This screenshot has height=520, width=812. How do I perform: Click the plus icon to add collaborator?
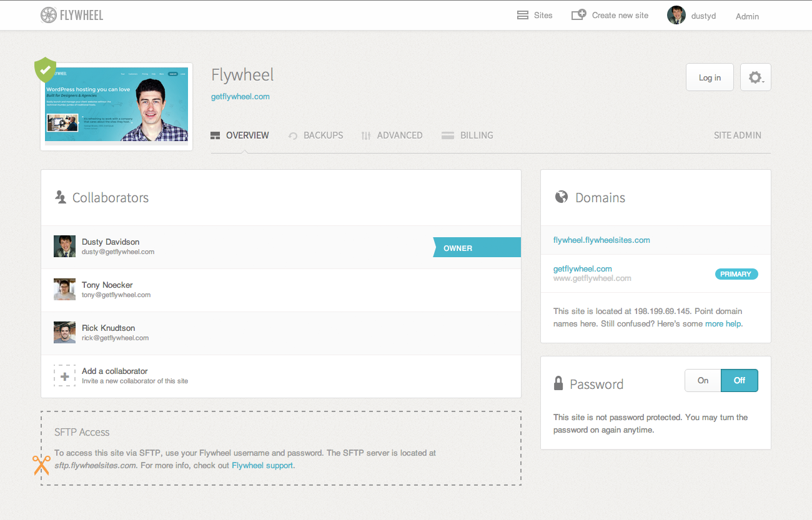pyautogui.click(x=64, y=376)
